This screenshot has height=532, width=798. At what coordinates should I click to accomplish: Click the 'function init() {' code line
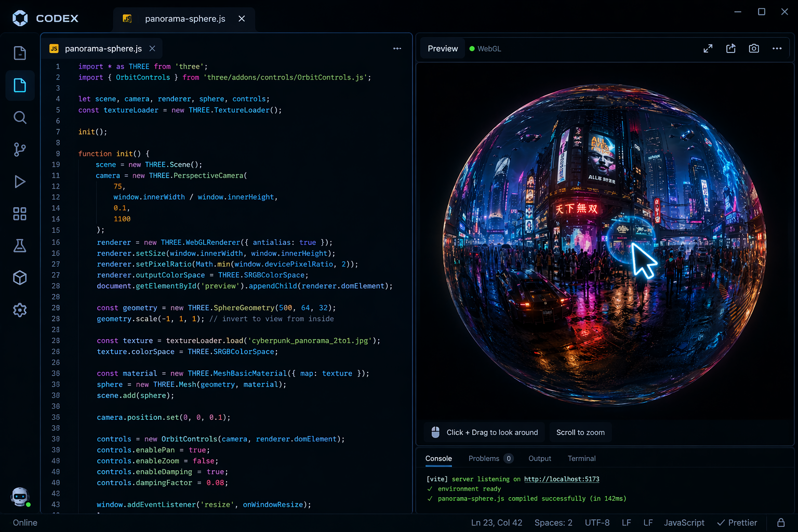114,154
